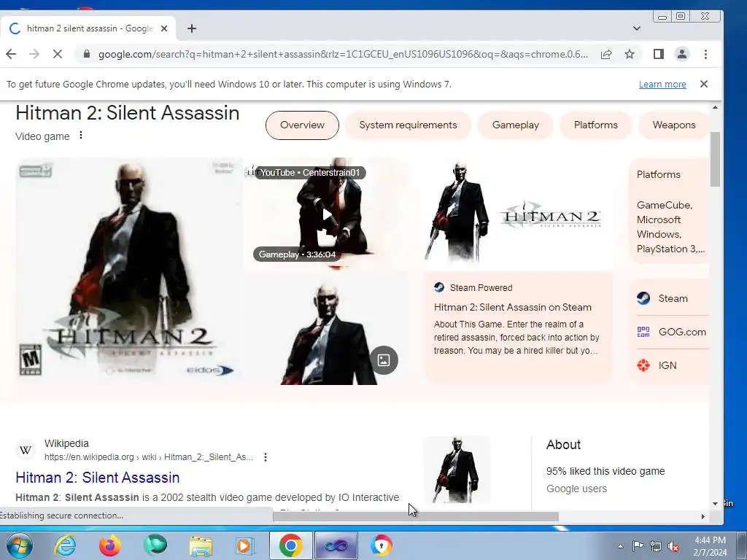Screen dimensions: 747x560
Task: Go back with the browser back arrow
Action: click(x=11, y=54)
